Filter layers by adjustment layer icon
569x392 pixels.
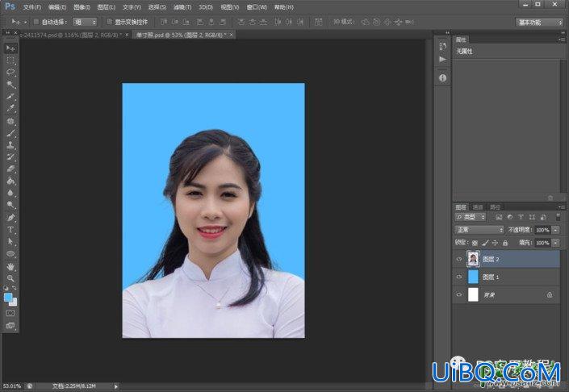point(510,217)
